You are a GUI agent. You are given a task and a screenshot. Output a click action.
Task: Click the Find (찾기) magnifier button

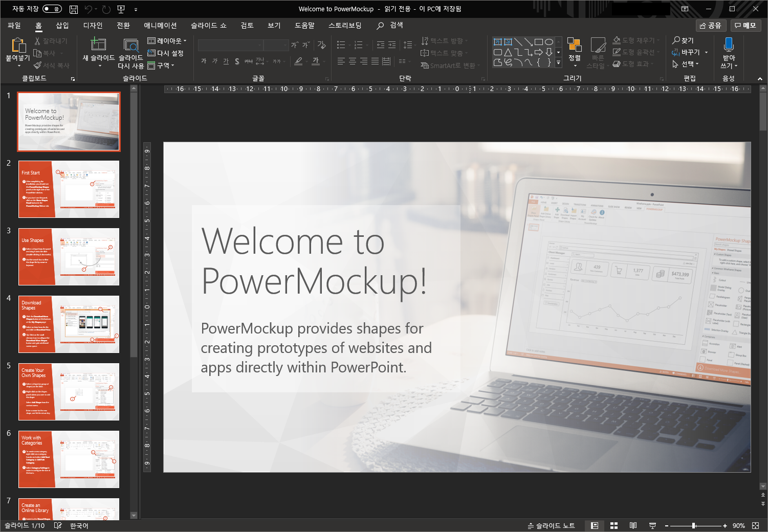[x=683, y=40]
